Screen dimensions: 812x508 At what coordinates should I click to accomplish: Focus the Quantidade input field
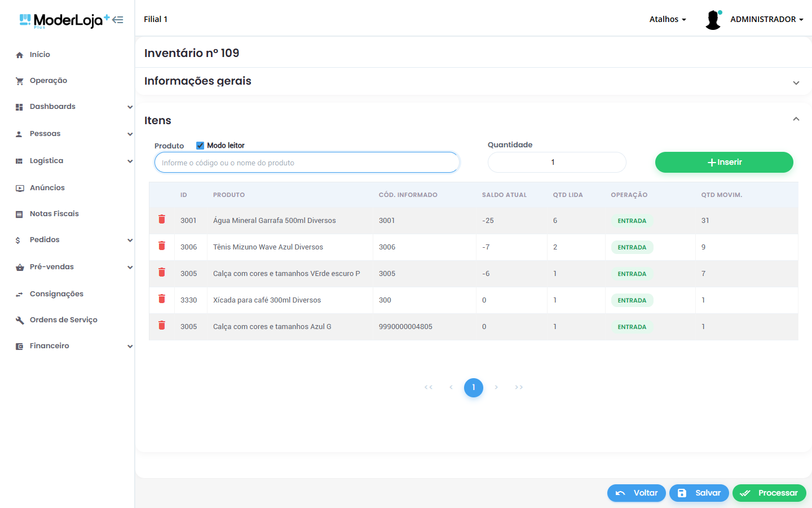[557, 163]
